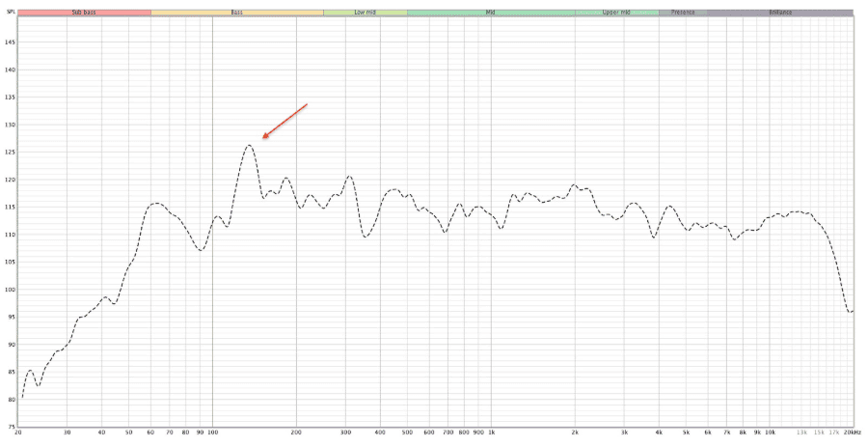Click the 115 SPL axis value
868x447 pixels.
click(x=10, y=208)
